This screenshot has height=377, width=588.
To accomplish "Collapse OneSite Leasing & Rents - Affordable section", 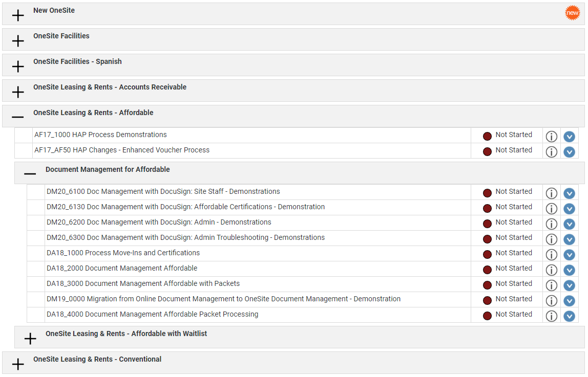I will click(x=17, y=117).
